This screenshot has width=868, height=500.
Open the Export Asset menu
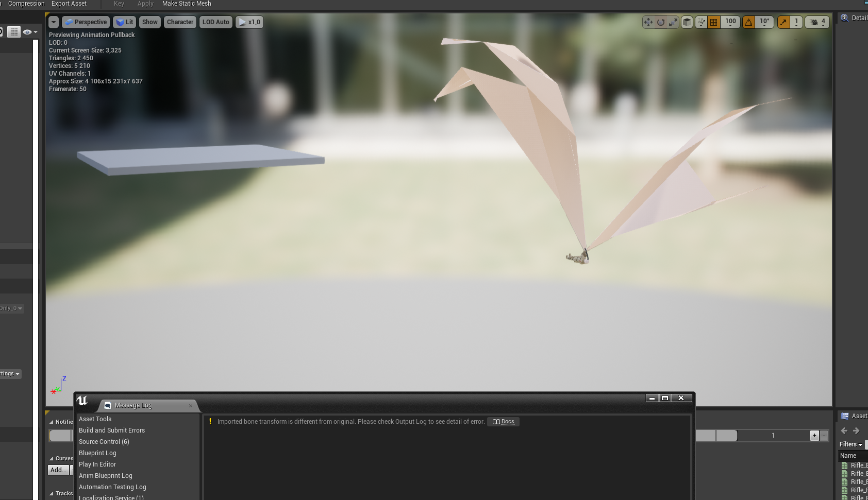[69, 4]
